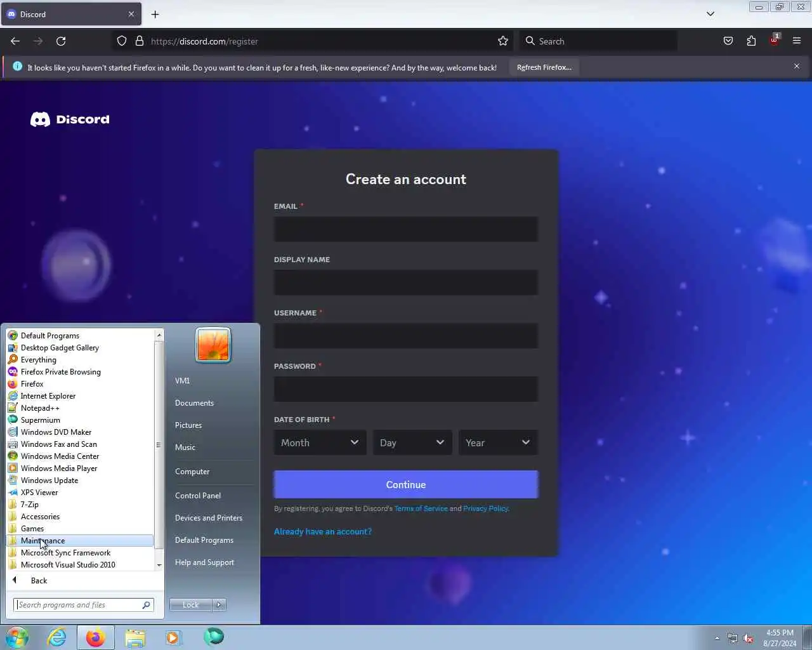Dismiss the Firefox refresh notification bar

pyautogui.click(x=797, y=66)
